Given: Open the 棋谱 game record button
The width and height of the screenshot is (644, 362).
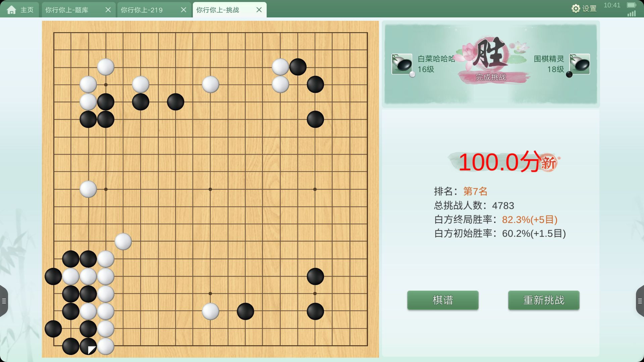Looking at the screenshot, I should point(443,300).
